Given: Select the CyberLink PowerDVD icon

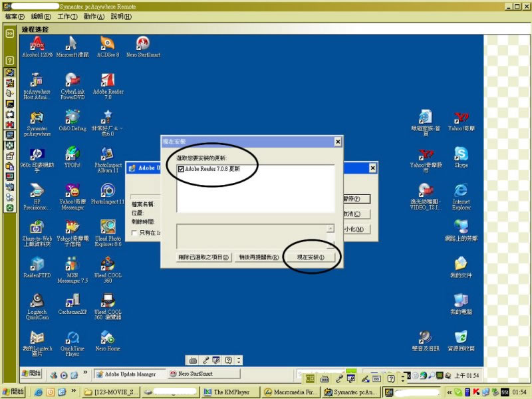Looking at the screenshot, I should tap(72, 86).
